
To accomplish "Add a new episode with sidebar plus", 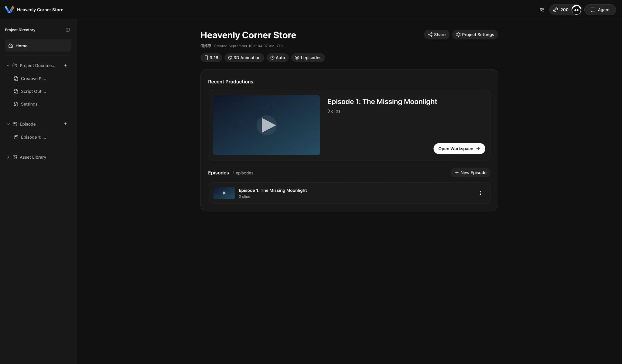I will tap(65, 124).
